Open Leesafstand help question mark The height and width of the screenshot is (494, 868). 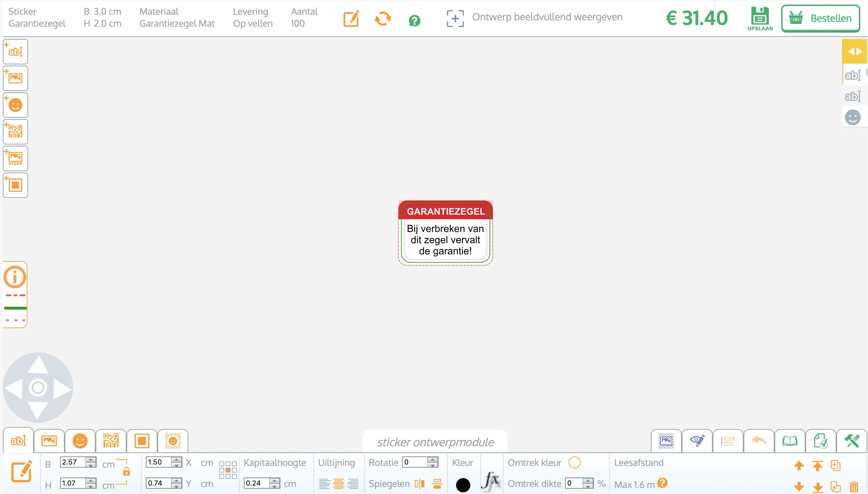(662, 483)
